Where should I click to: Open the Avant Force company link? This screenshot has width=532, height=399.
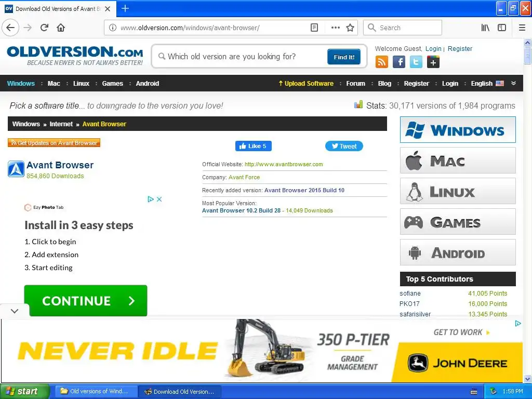click(x=244, y=177)
